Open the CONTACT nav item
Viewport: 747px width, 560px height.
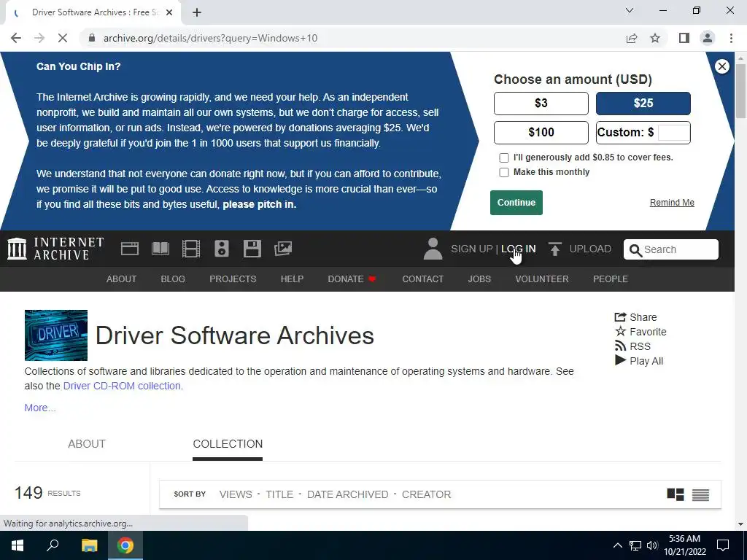coord(422,279)
